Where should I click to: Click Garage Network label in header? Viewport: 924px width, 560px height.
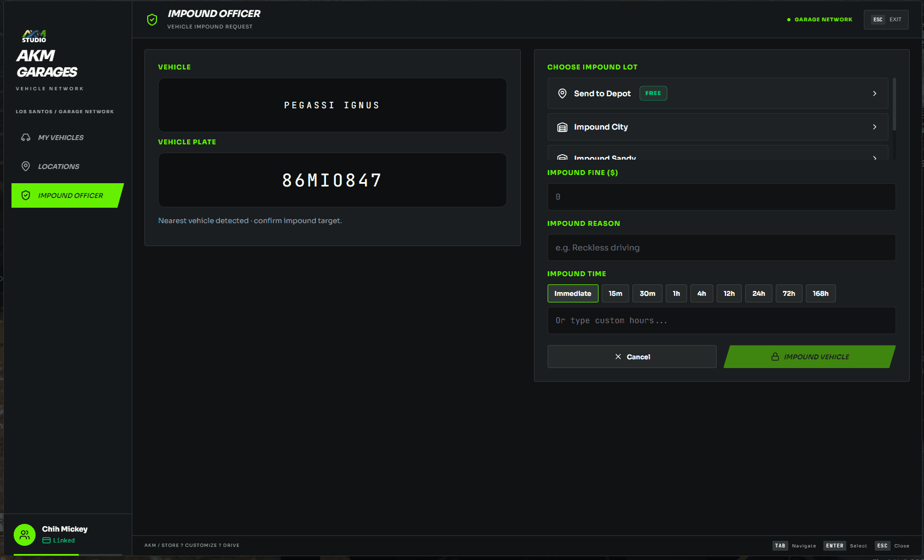point(823,20)
